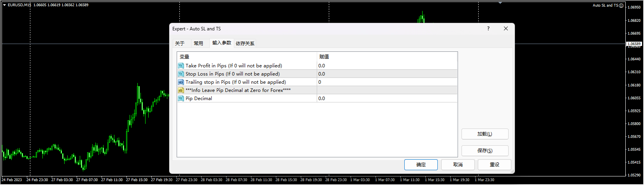Click the EURUSD,M15 chart title text
Image resolution: width=644 pixels, height=185 pixels.
[19, 5]
